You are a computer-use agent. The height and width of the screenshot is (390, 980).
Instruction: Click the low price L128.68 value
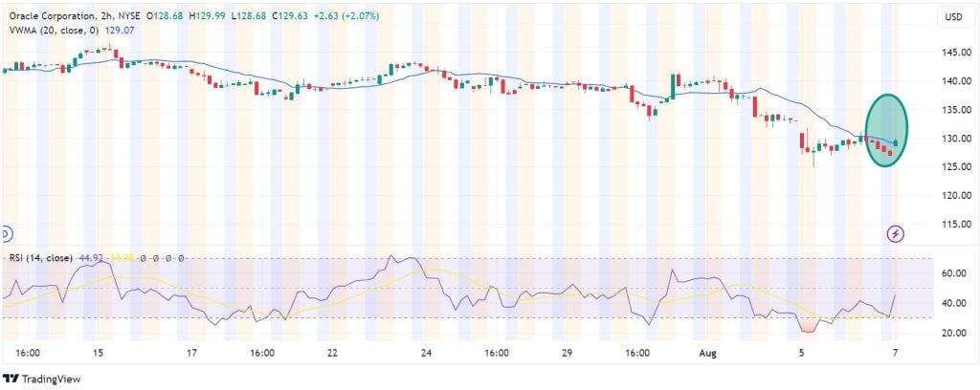[250, 15]
